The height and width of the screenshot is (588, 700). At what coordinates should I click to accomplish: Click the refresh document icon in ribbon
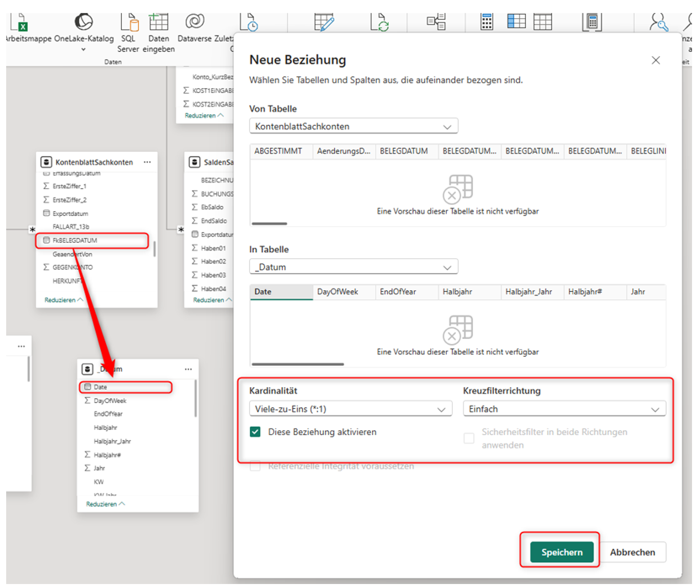(x=379, y=22)
